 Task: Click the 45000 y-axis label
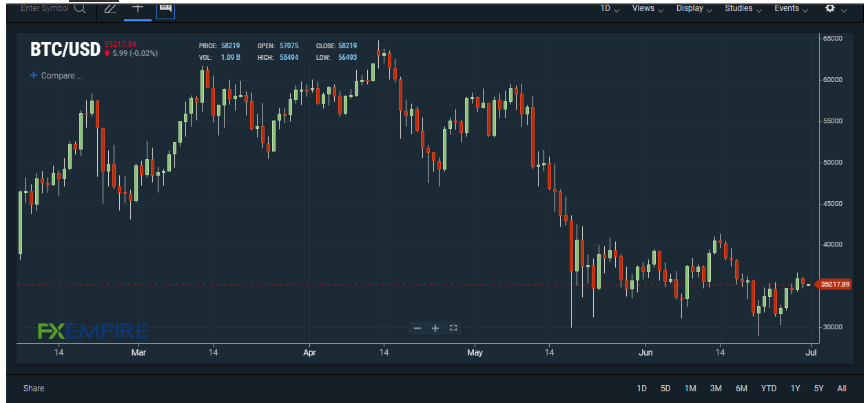(833, 204)
